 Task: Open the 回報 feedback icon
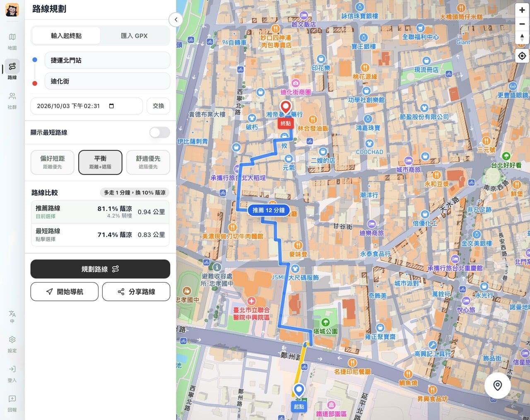[x=12, y=403]
